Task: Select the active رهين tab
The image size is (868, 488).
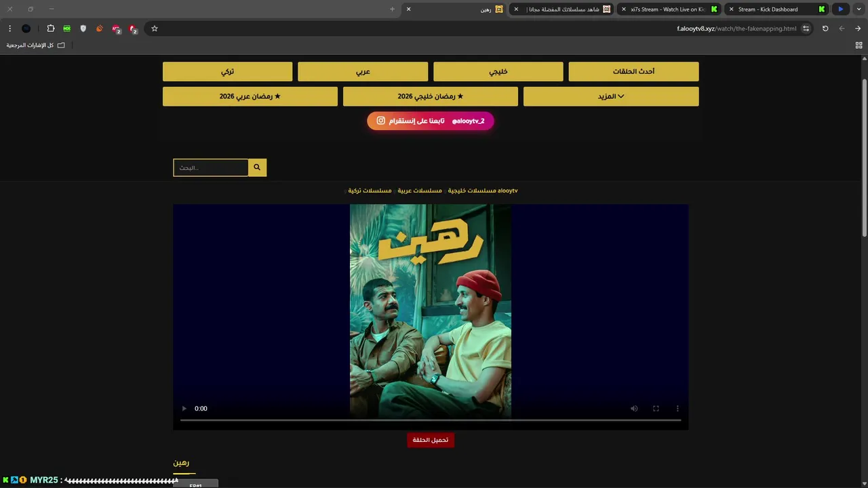Action: click(x=455, y=9)
